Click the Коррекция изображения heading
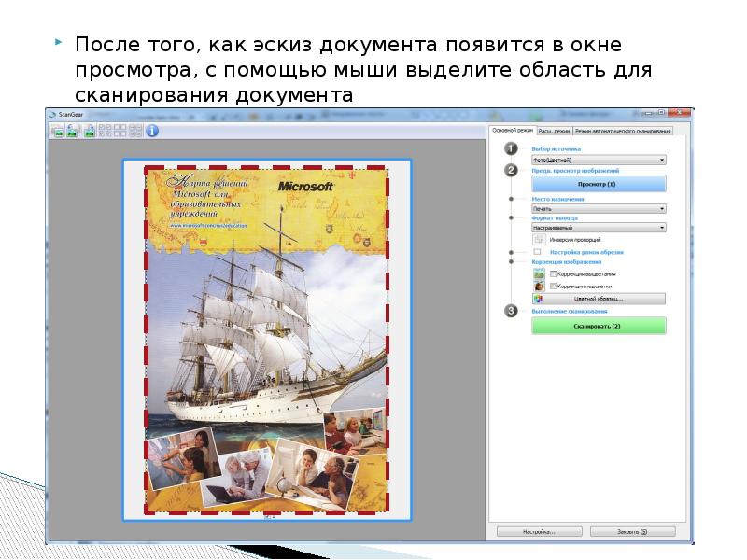The width and height of the screenshot is (747, 560). (567, 262)
